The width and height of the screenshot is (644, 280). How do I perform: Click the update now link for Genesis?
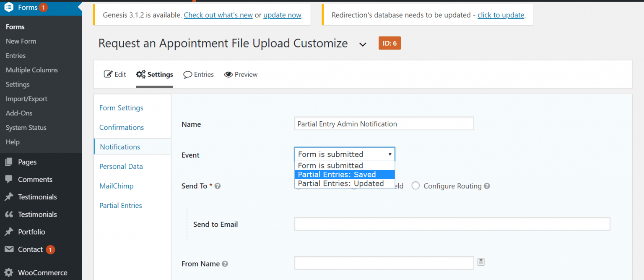pyautogui.click(x=282, y=15)
